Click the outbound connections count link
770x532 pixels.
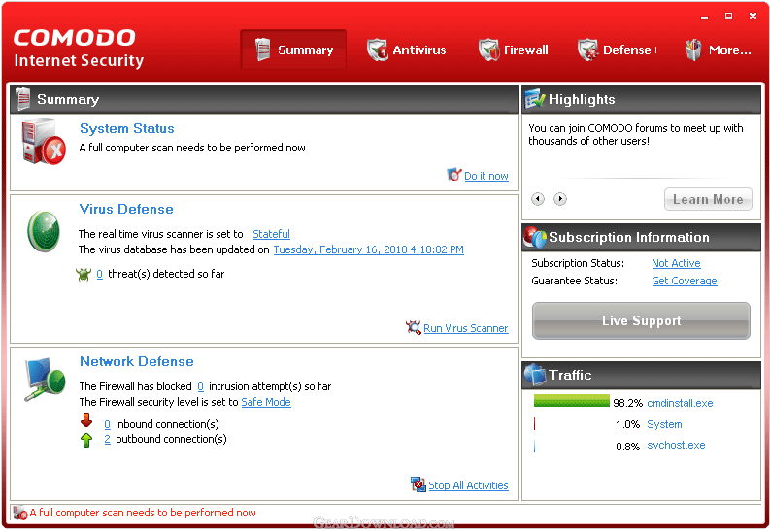click(107, 439)
